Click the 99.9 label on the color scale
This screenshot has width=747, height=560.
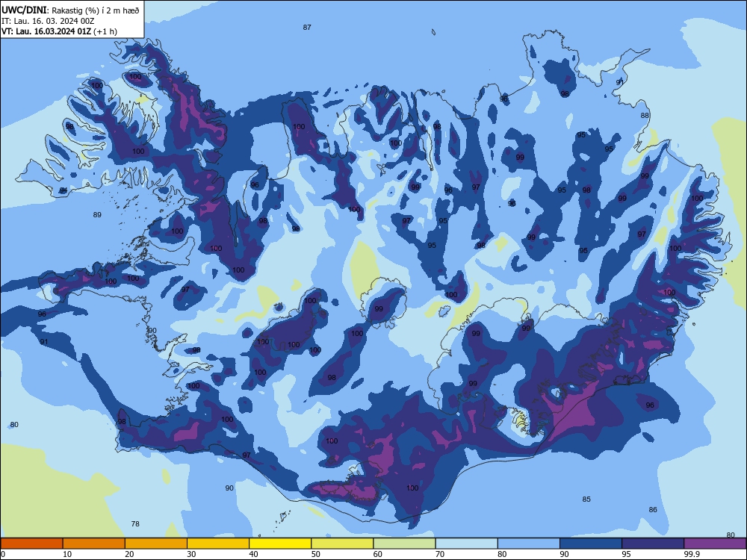pyautogui.click(x=692, y=554)
